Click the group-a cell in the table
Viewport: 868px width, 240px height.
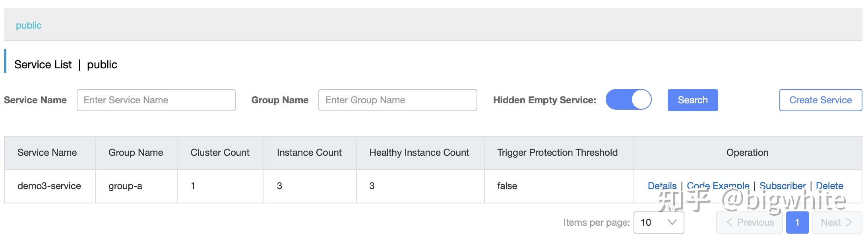[125, 186]
